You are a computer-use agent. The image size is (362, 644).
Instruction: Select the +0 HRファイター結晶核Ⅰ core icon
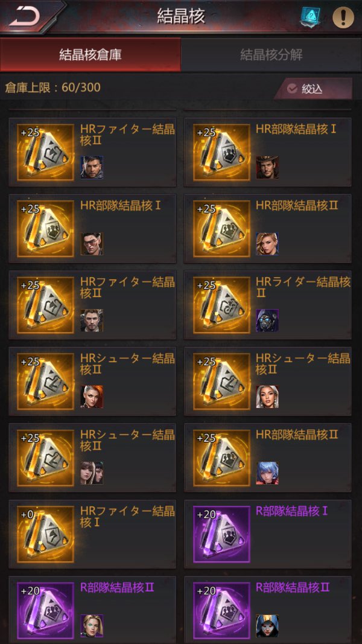point(46,534)
